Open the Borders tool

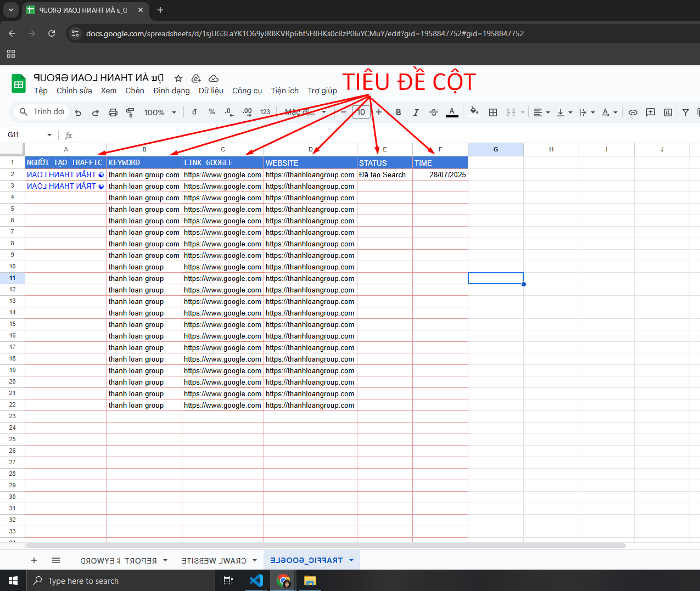493,112
